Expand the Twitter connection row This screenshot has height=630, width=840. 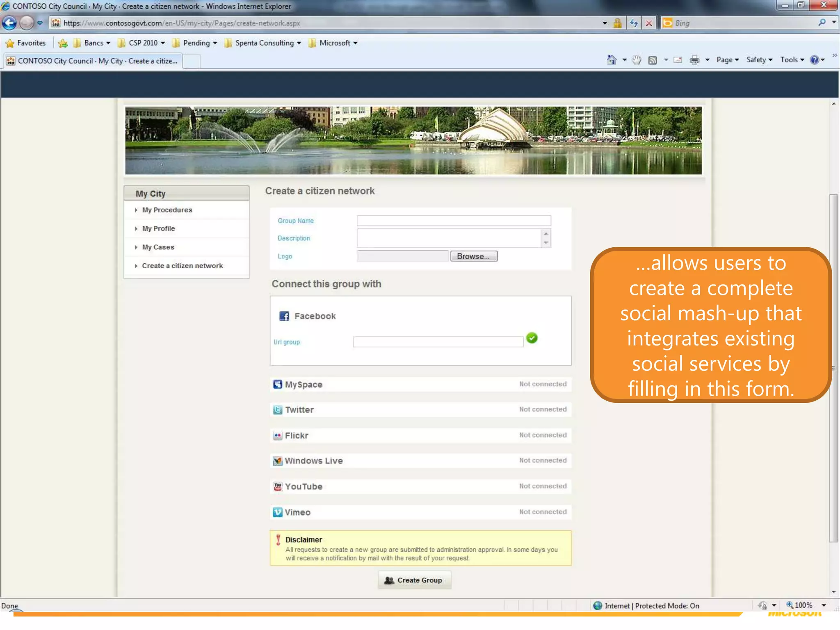pos(420,410)
